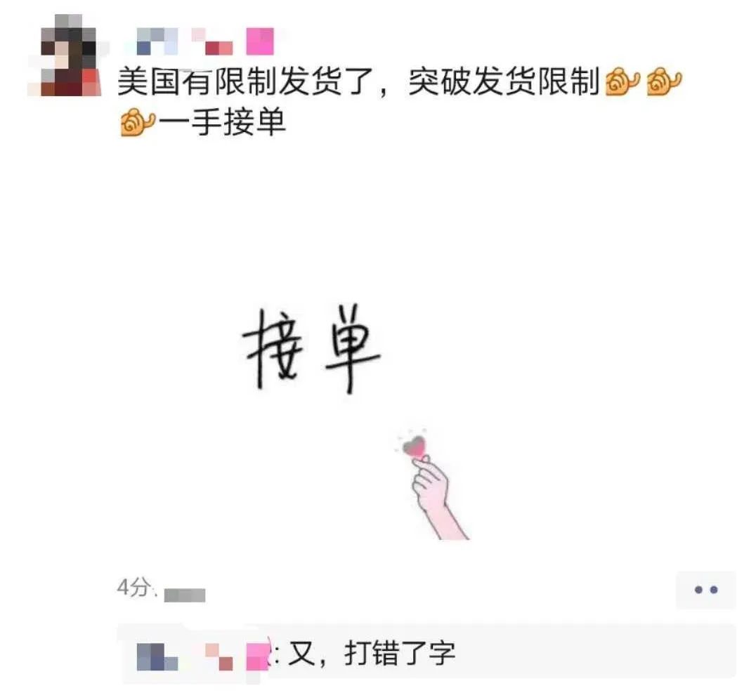
Task: Open the poster's blurred username
Action: pos(205,41)
